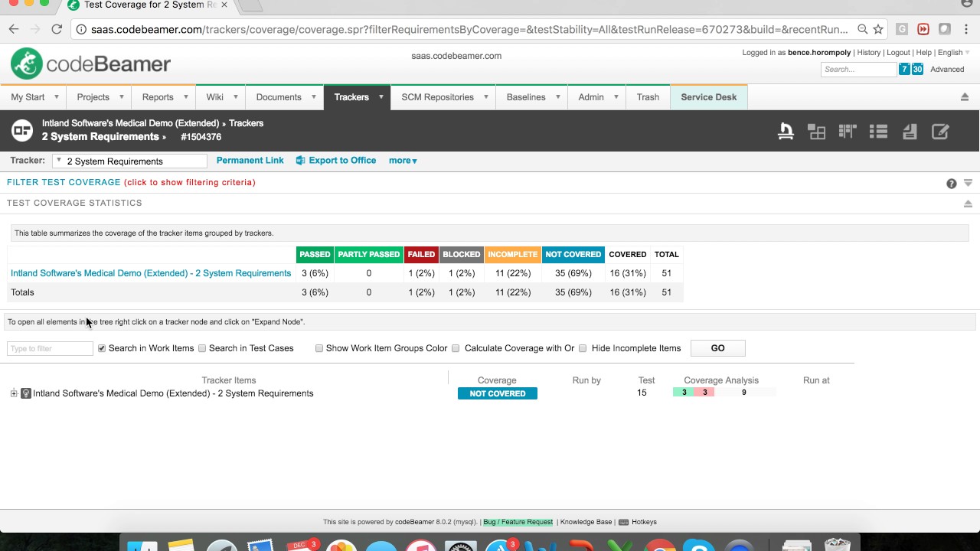Open the SCM Repositories tab
The image size is (980, 551).
[437, 97]
